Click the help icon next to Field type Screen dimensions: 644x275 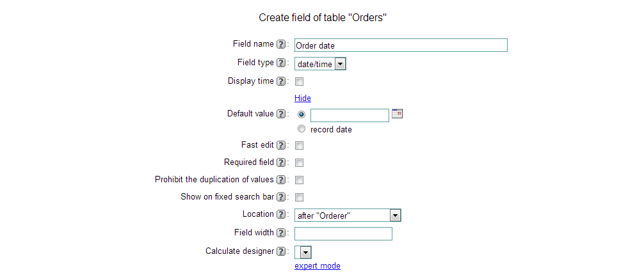tap(281, 63)
